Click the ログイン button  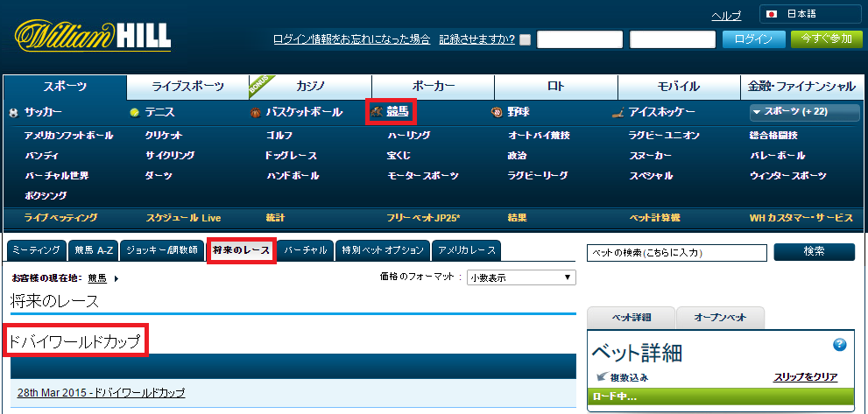[754, 39]
